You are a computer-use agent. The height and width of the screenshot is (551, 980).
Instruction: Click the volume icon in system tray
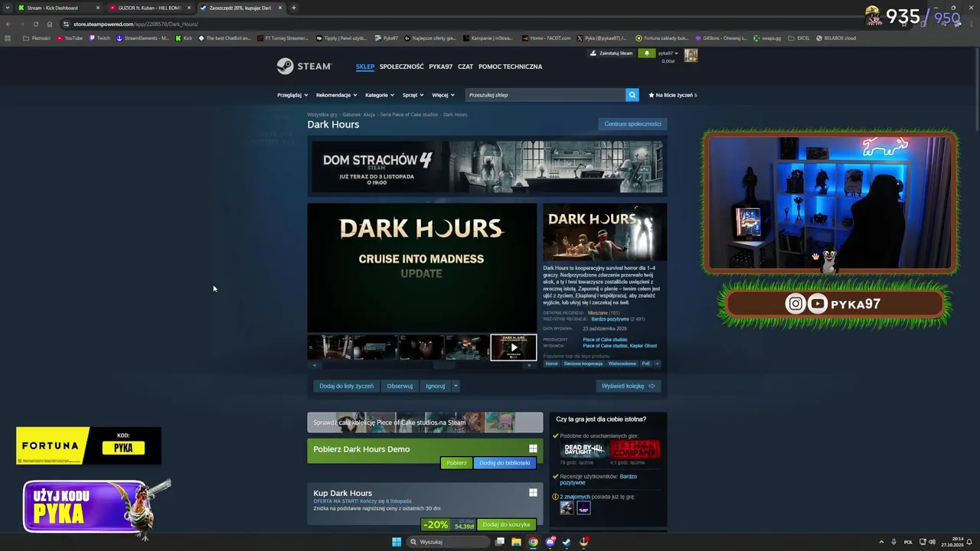tap(932, 542)
